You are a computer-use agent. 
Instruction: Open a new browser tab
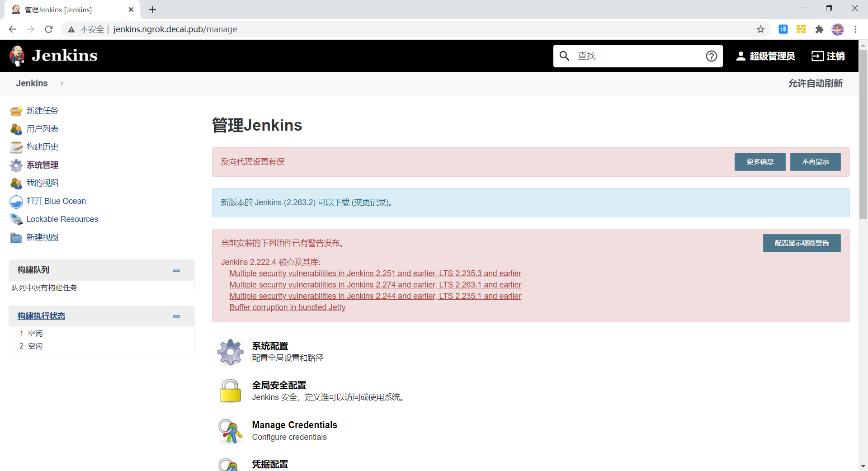coord(152,9)
